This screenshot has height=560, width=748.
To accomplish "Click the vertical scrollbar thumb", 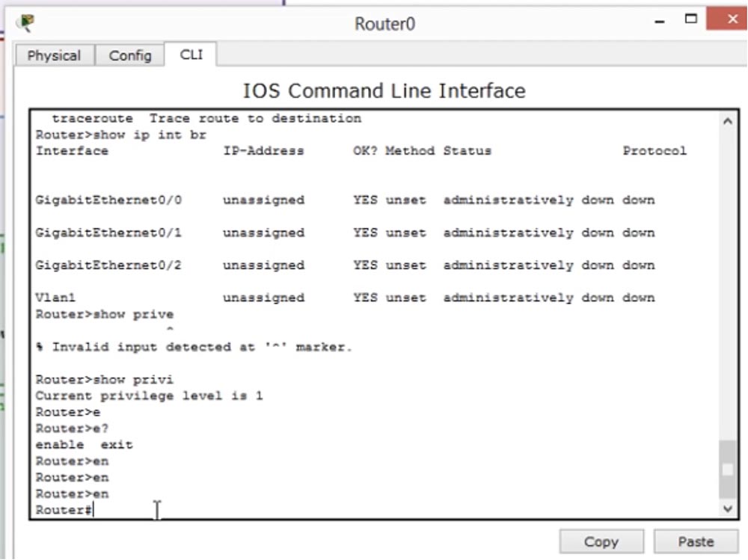I will pyautogui.click(x=728, y=470).
